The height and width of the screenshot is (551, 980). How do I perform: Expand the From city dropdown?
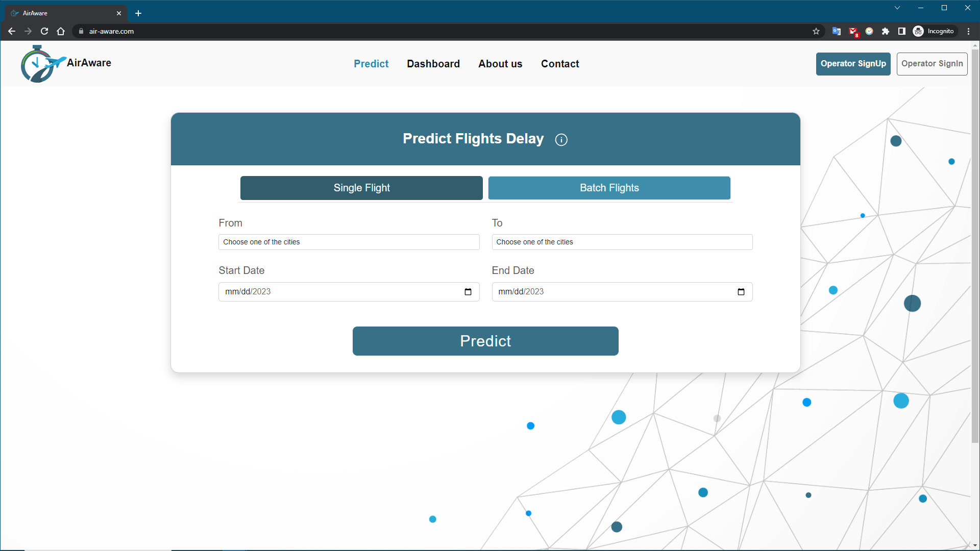pos(349,241)
